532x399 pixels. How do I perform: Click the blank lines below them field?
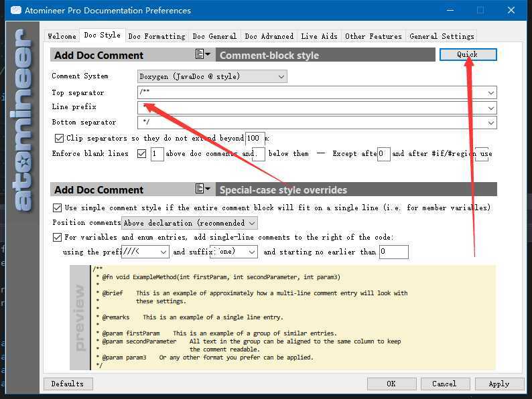259,154
